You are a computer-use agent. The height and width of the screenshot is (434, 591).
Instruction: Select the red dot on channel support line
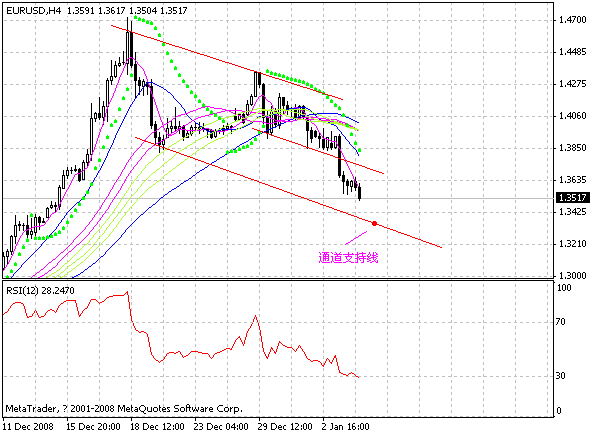pyautogui.click(x=374, y=224)
